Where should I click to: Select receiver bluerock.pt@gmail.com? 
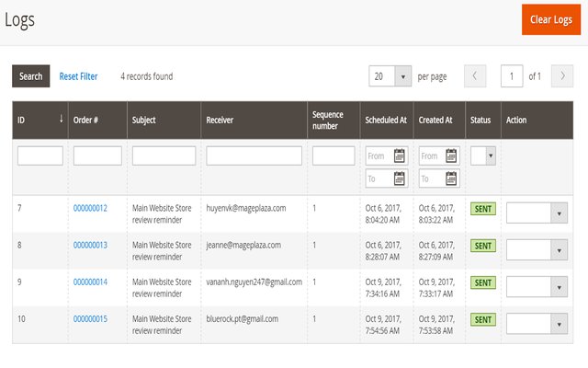point(243,319)
